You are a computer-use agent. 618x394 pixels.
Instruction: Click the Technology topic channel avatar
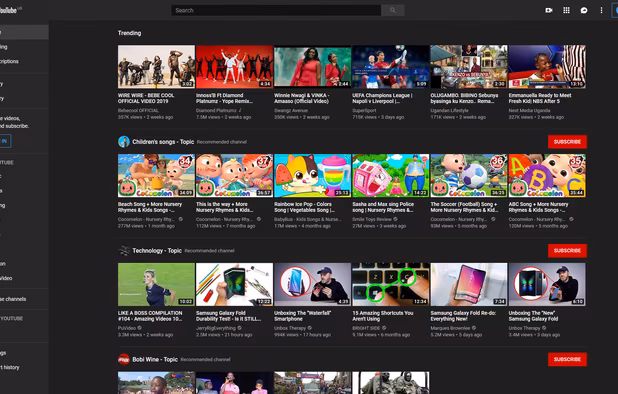pyautogui.click(x=124, y=251)
